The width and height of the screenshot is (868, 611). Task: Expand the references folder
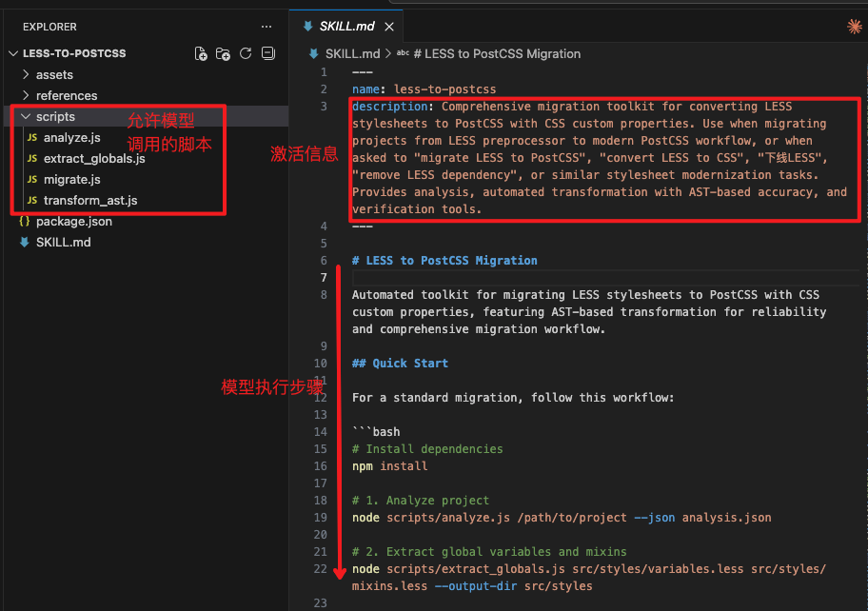(65, 95)
